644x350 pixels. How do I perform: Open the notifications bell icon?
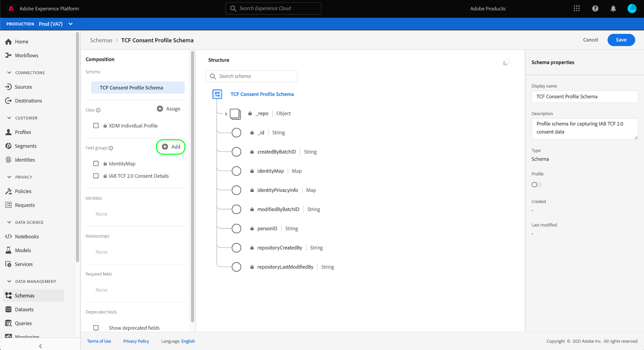(613, 8)
